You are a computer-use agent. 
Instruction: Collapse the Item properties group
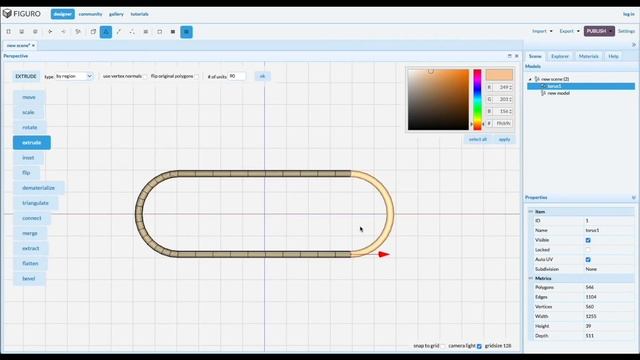(531, 211)
